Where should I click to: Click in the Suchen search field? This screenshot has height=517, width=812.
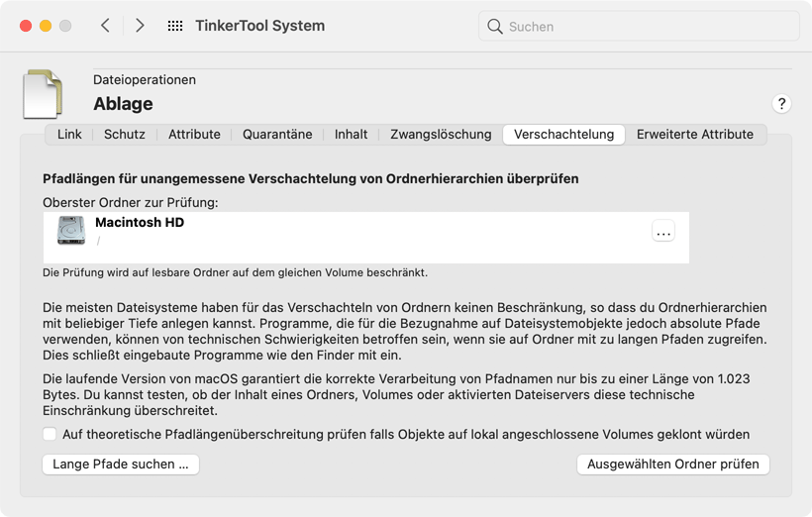[x=639, y=27]
